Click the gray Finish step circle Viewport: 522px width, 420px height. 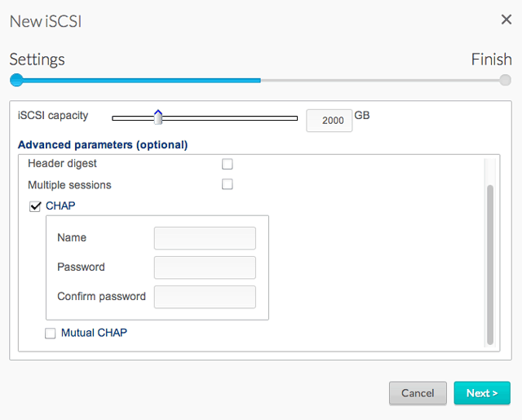point(506,80)
